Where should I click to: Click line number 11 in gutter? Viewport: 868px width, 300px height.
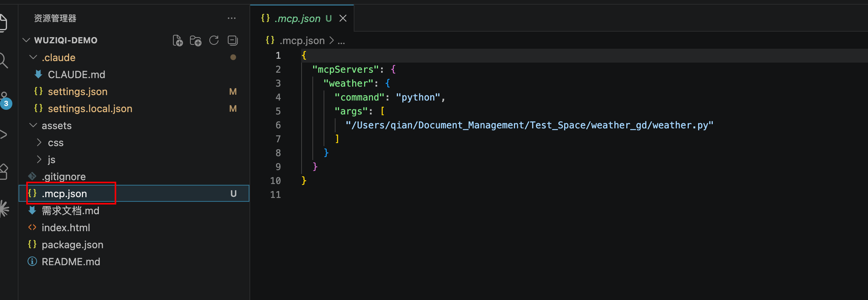coord(275,194)
